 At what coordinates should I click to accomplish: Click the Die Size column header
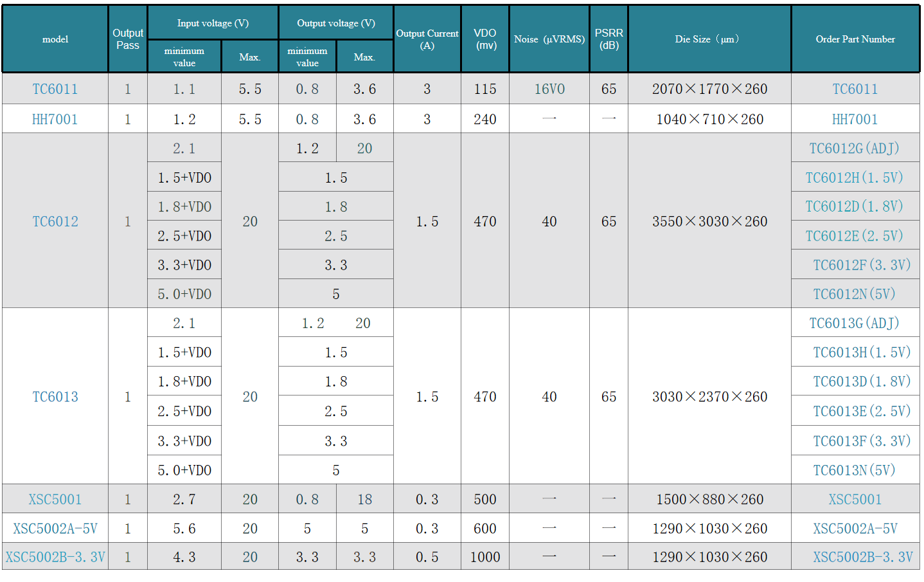[x=709, y=39]
